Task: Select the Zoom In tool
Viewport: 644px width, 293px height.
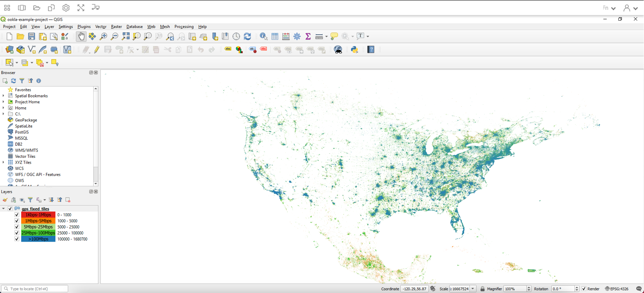Action: pos(103,37)
